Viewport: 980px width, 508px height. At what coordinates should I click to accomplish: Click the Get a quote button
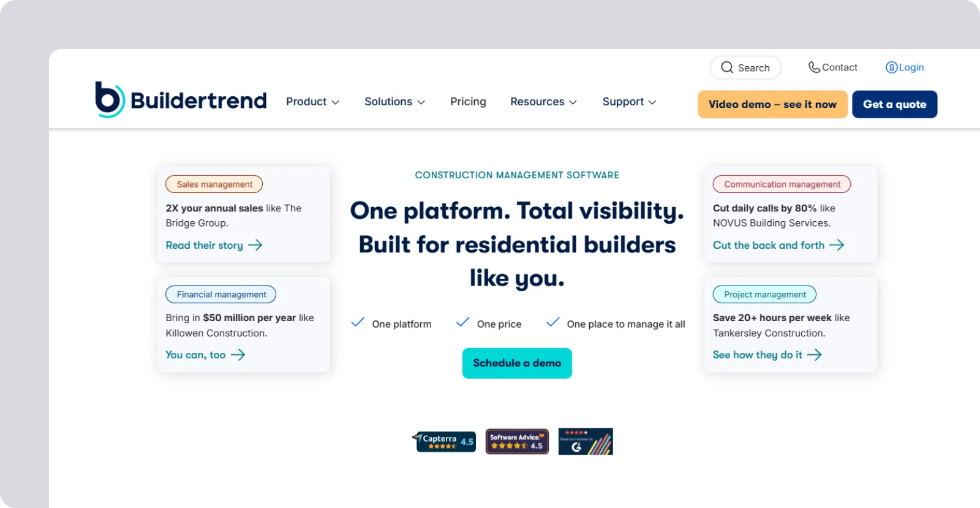click(x=895, y=104)
